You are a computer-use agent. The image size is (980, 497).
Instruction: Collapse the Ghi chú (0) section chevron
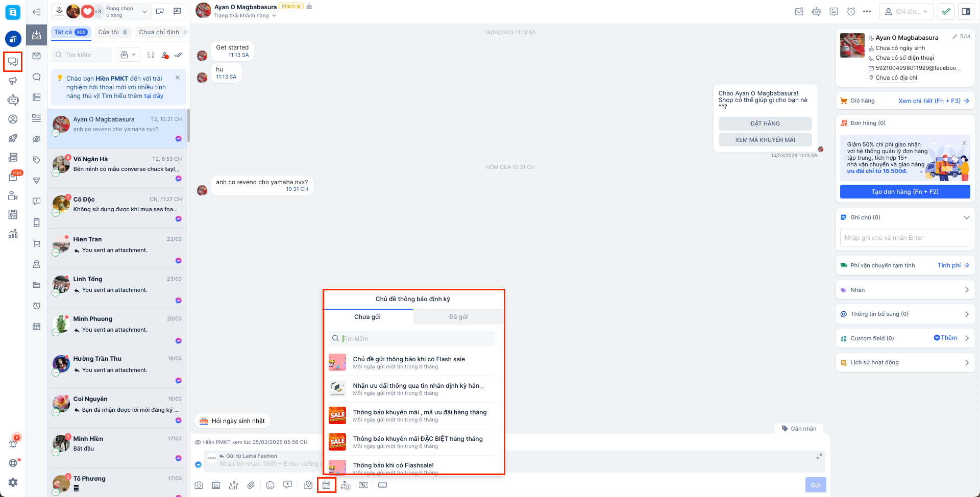[x=966, y=217]
